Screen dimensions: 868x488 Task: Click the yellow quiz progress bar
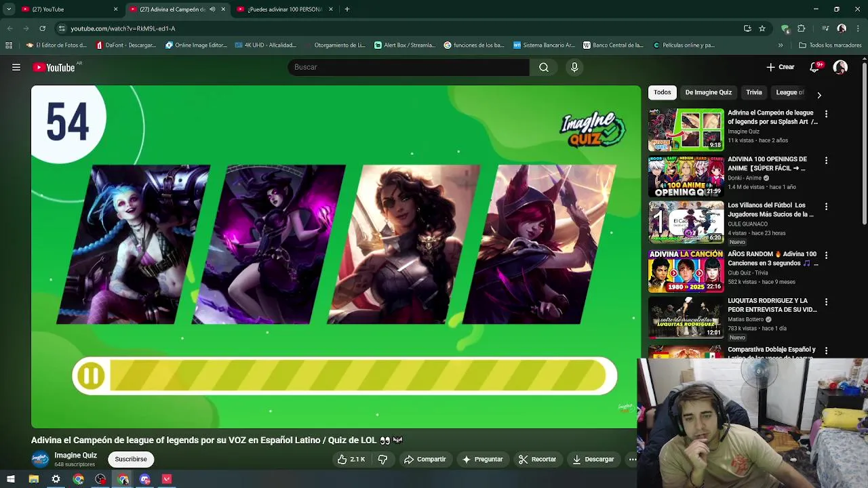(x=358, y=376)
